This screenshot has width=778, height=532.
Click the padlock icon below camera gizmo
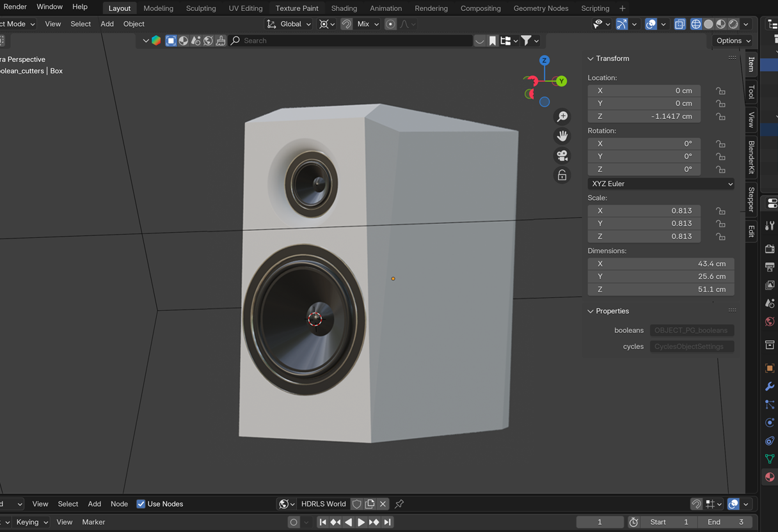click(x=562, y=175)
